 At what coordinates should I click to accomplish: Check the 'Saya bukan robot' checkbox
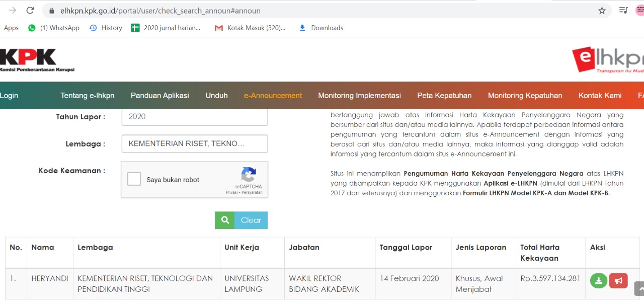[134, 179]
